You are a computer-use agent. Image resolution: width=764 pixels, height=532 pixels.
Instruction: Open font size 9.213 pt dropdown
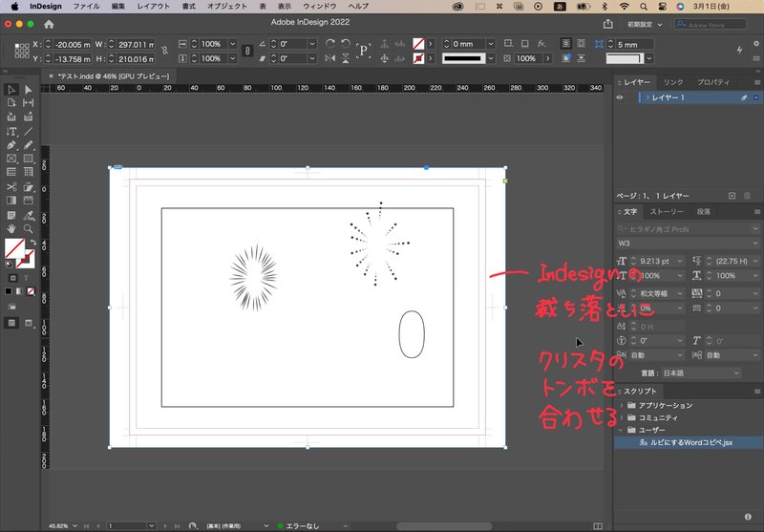coord(680,261)
